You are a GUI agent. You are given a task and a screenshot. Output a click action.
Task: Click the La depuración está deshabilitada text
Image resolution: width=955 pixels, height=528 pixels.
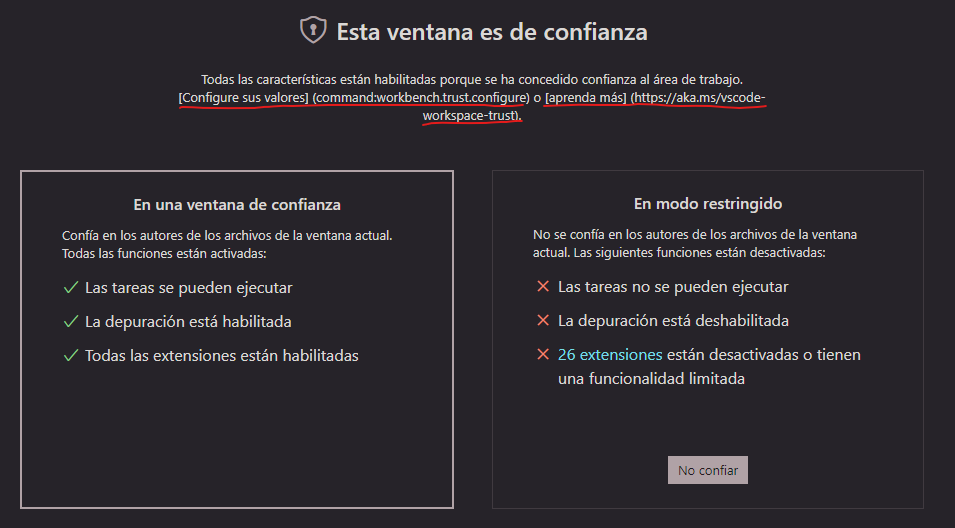coord(673,320)
